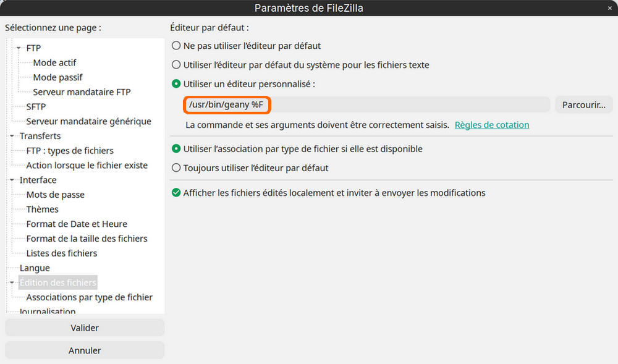Collapse the FTP tree node
Screen dimensions: 618x364
click(x=19, y=48)
